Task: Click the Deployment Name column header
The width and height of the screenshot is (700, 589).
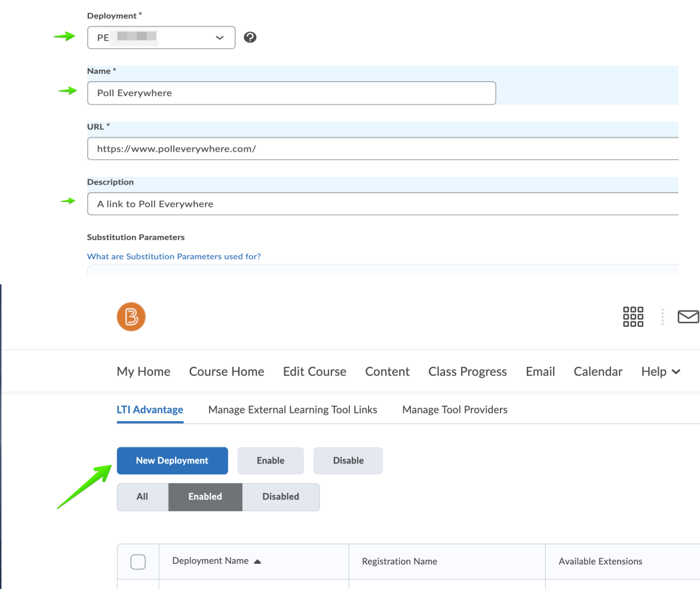Action: [210, 561]
